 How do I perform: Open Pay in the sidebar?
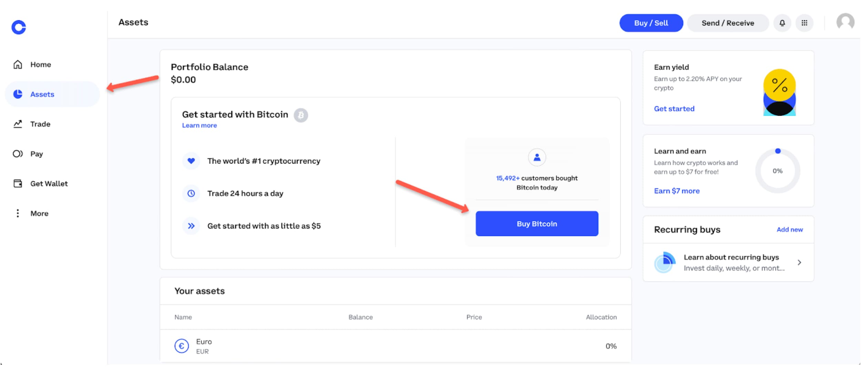52,154
